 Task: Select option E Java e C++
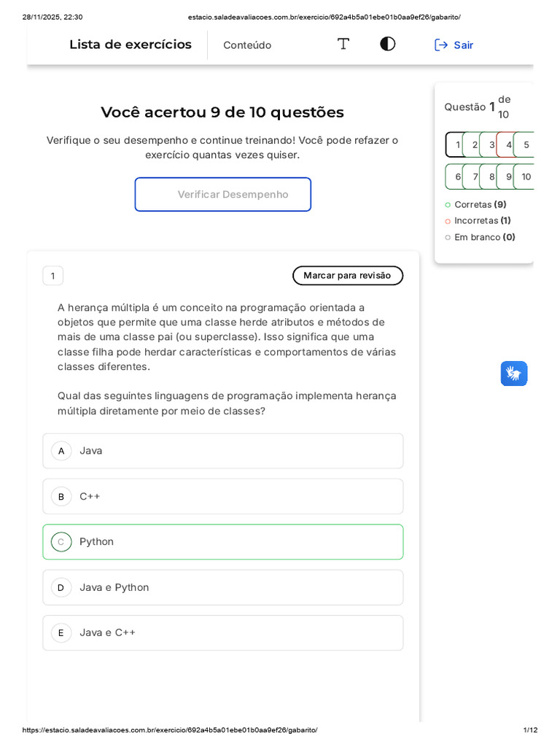[223, 632]
